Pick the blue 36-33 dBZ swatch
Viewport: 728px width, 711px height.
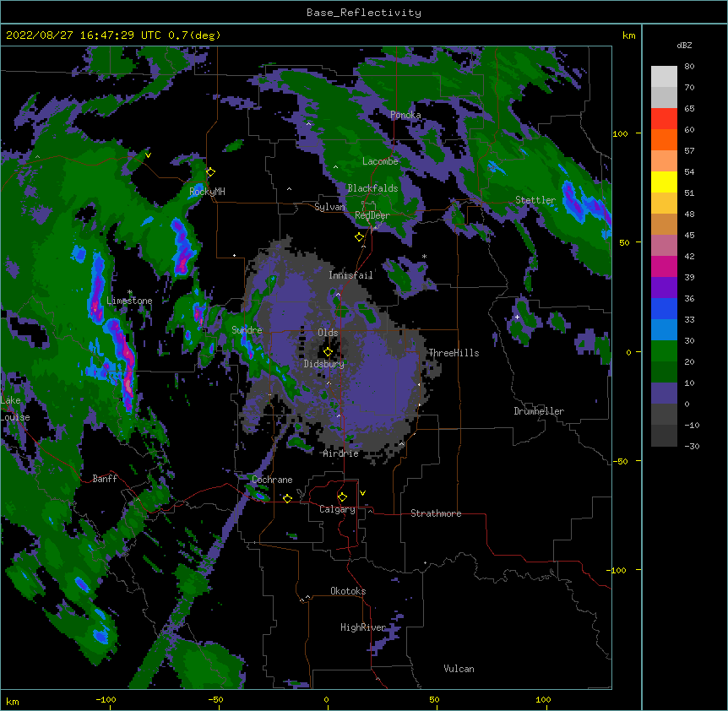click(664, 308)
